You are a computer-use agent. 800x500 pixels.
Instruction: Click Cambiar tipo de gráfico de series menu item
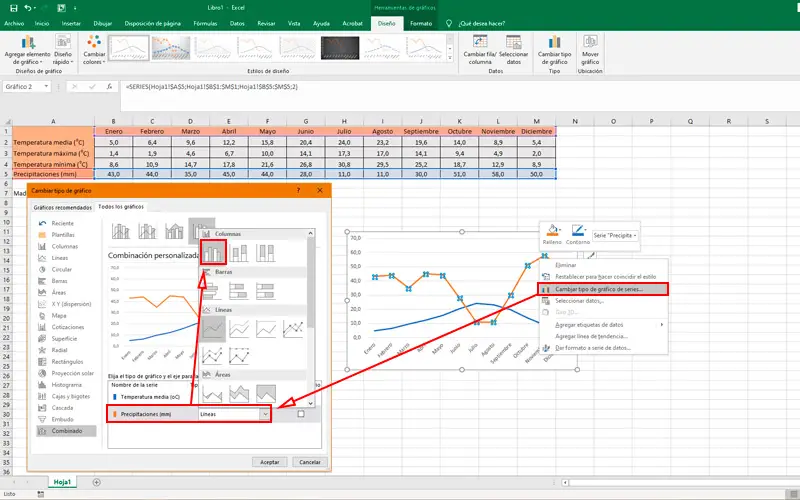pyautogui.click(x=603, y=289)
